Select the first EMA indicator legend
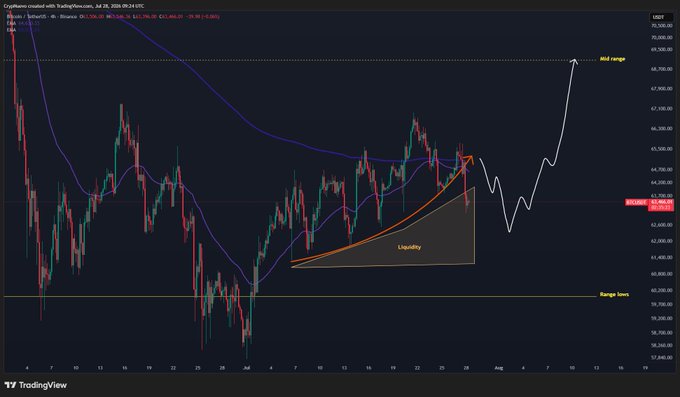 click(x=23, y=23)
